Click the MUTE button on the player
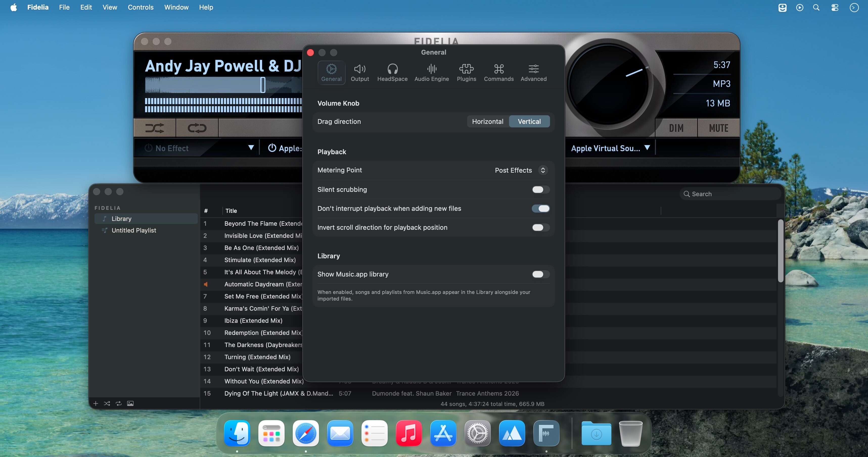This screenshot has height=457, width=868. pos(718,128)
